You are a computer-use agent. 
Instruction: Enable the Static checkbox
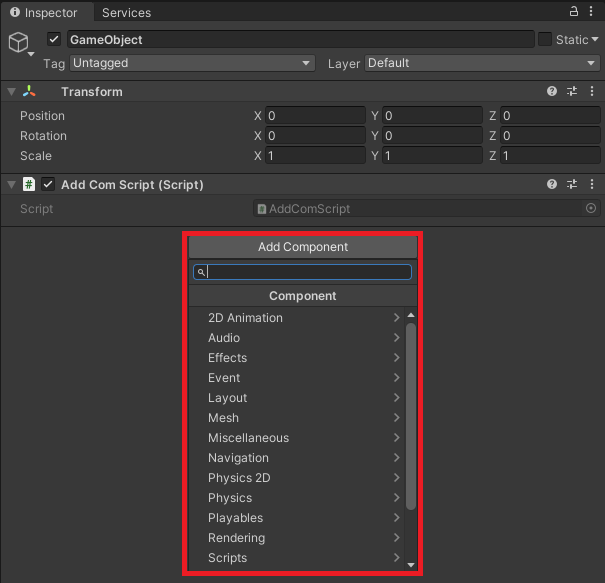click(x=544, y=39)
